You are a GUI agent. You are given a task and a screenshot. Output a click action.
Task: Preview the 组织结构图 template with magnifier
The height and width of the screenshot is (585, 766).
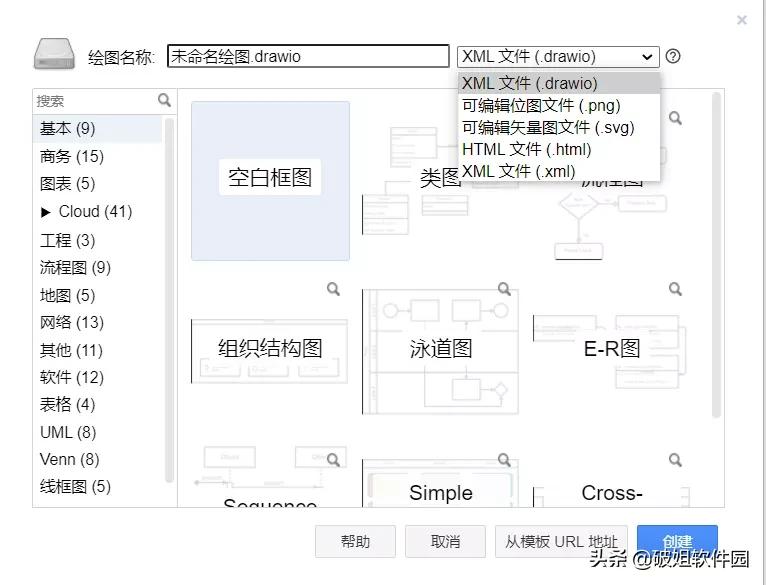pos(333,289)
